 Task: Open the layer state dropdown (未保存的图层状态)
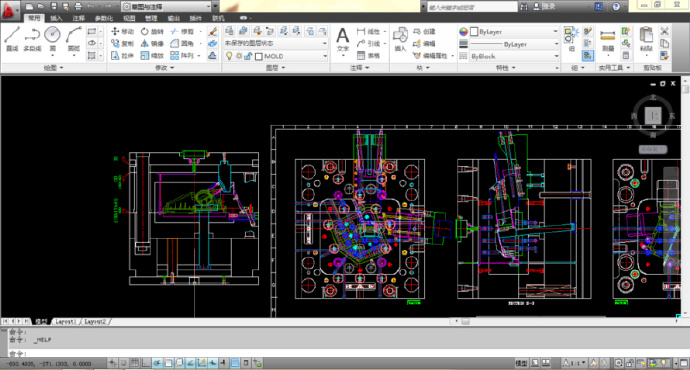275,43
